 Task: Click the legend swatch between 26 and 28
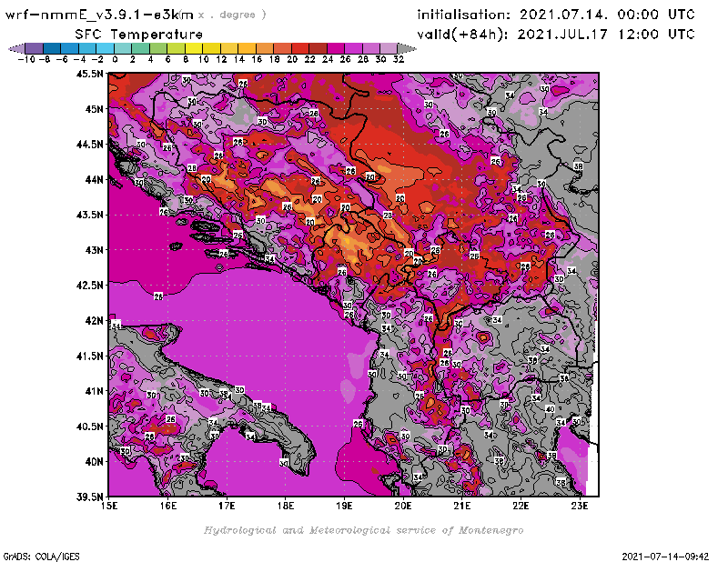coord(353,48)
